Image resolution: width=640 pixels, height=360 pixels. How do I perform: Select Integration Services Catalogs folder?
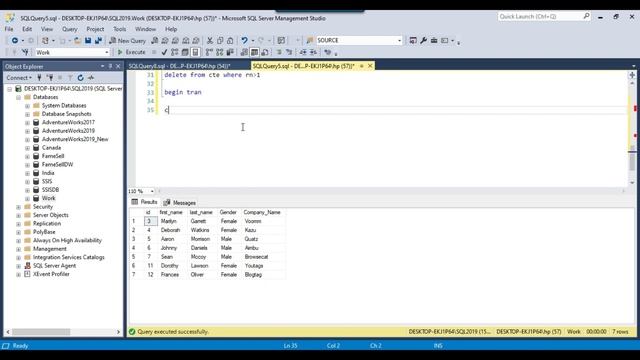69,258
